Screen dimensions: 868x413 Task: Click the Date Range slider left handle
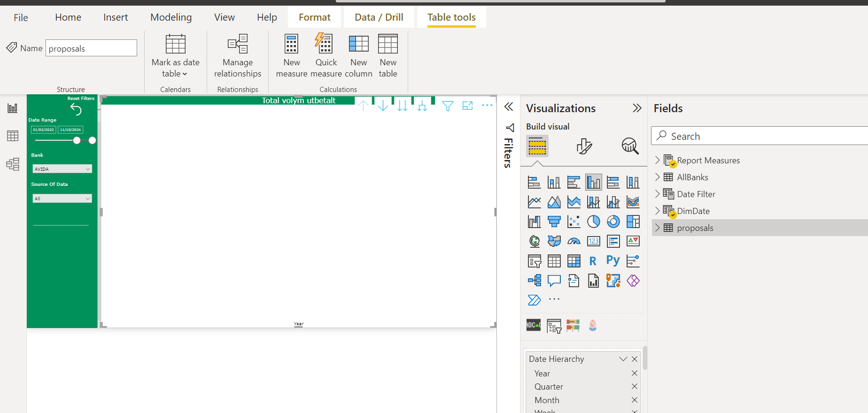pos(77,140)
